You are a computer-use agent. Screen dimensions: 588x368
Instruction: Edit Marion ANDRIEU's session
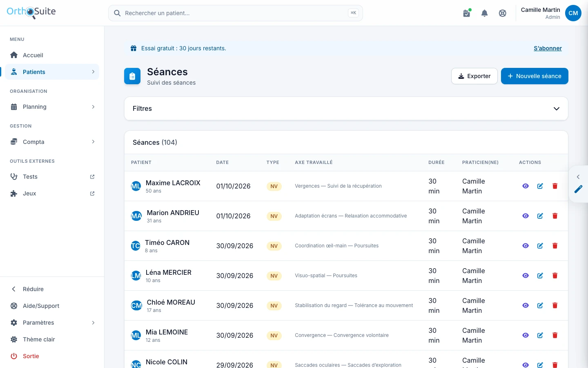(540, 216)
